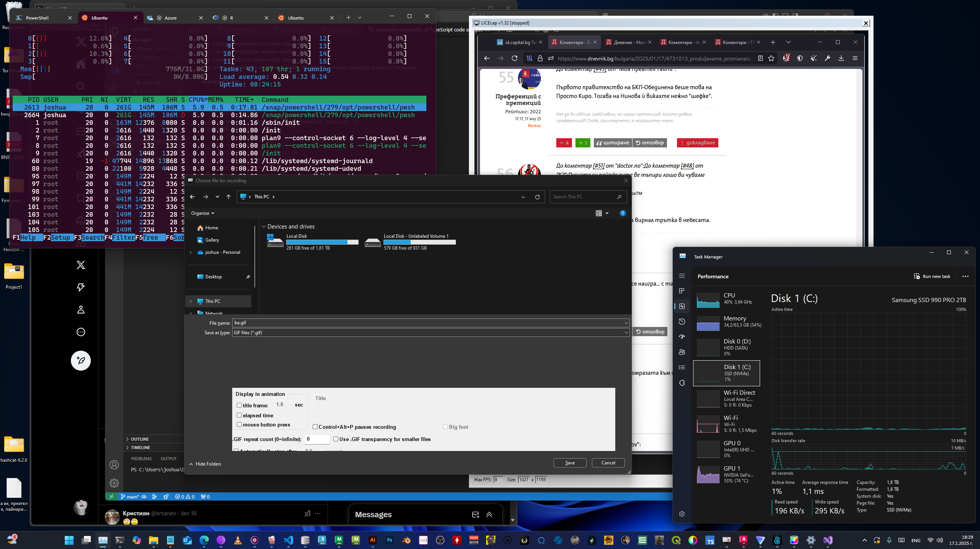Open the browser hamburger application menu

point(855,58)
